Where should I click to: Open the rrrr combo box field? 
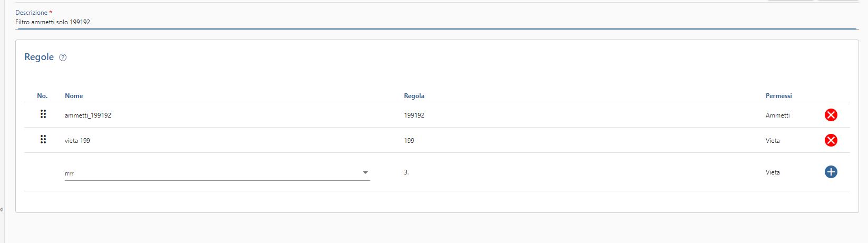point(217,173)
